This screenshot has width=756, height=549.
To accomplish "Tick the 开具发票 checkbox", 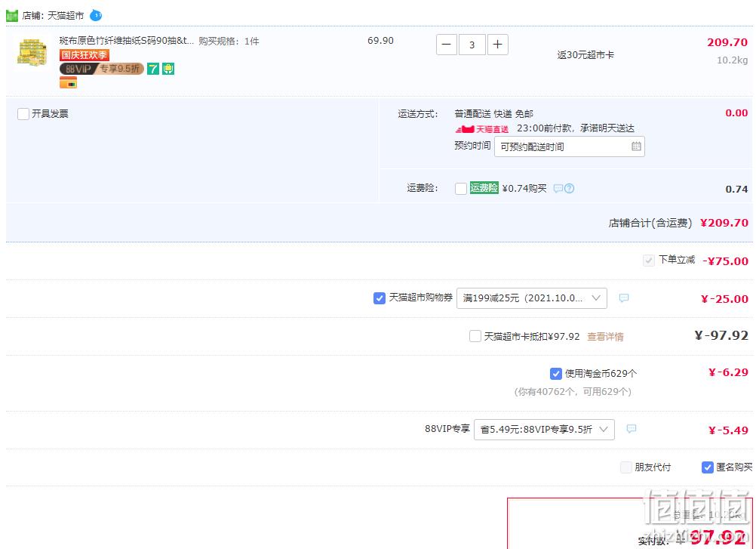I will (x=23, y=114).
